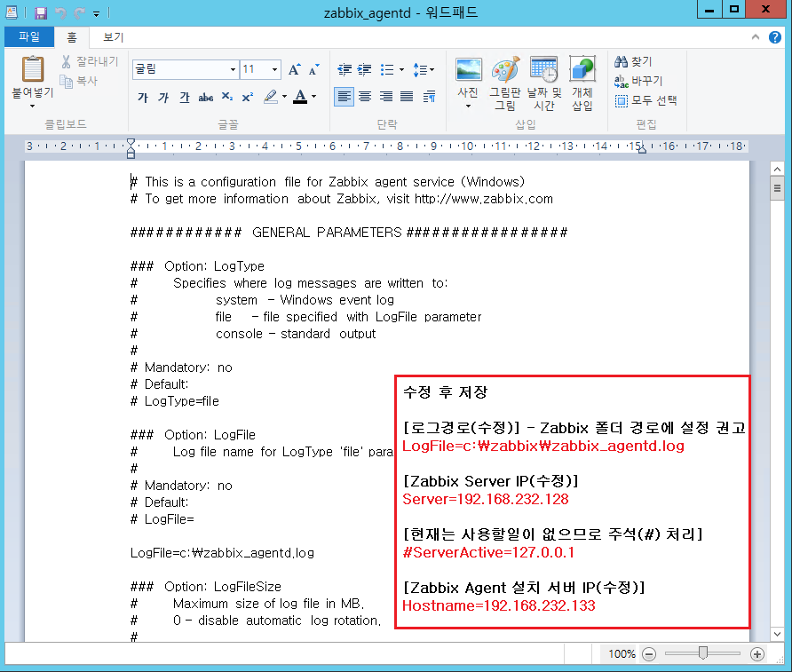792x672 pixels.
Task: Click the vertical scrollbar up arrow
Action: (777, 170)
